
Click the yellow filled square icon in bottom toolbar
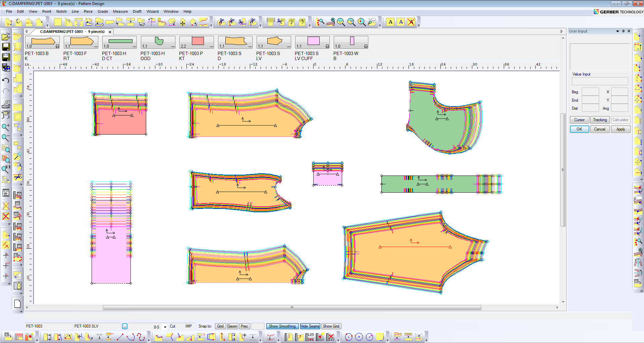(x=380, y=337)
